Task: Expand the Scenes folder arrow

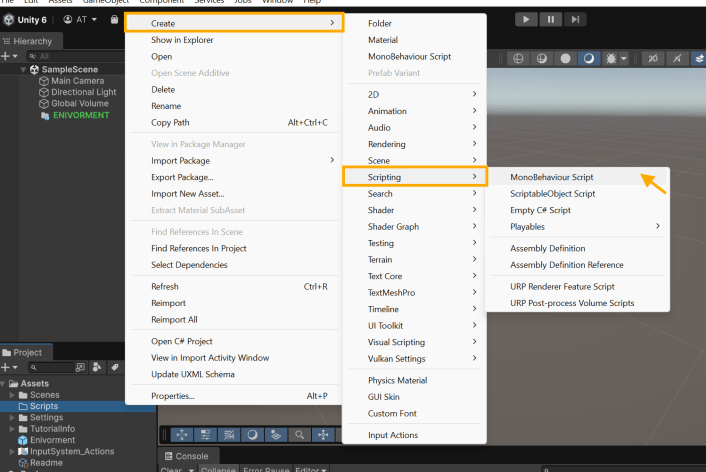Action: pyautogui.click(x=12, y=395)
